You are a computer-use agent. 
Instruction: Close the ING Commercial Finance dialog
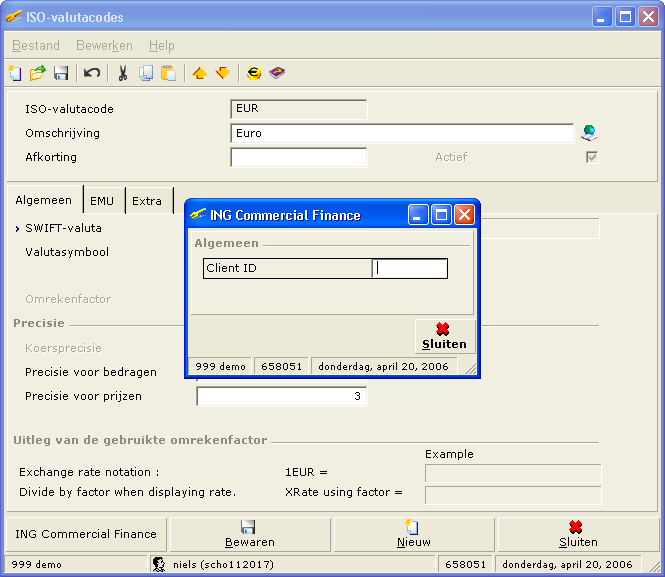click(x=464, y=215)
